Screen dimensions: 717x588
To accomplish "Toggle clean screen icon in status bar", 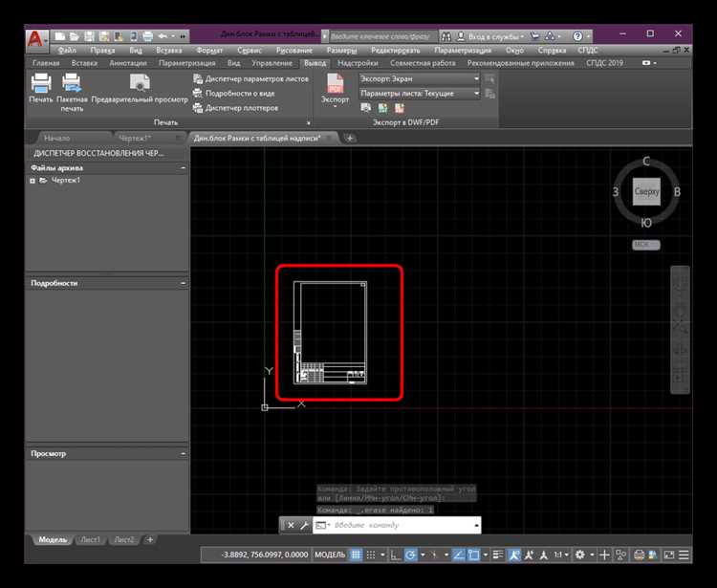I will point(668,555).
